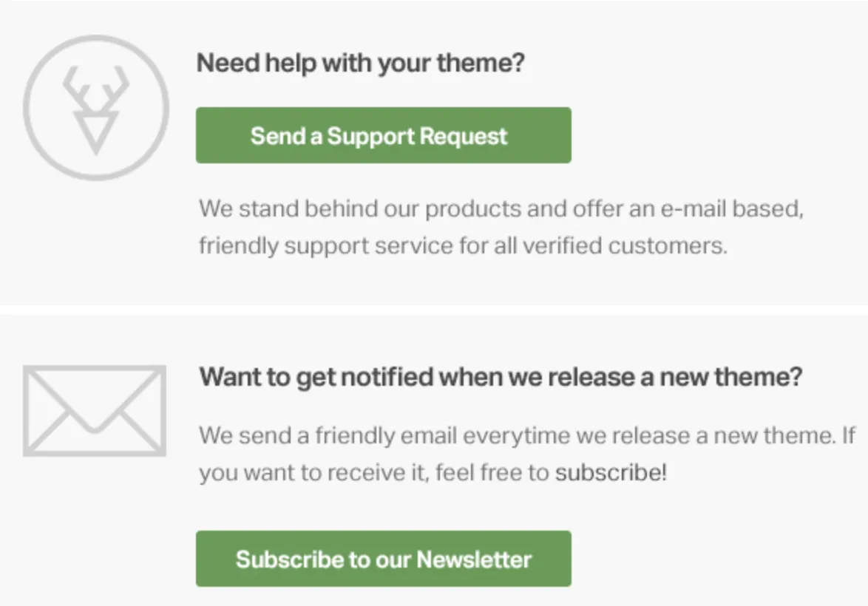This screenshot has height=606, width=868.
Task: Click the 'We stand behind our products' paragraph
Action: tap(501, 228)
